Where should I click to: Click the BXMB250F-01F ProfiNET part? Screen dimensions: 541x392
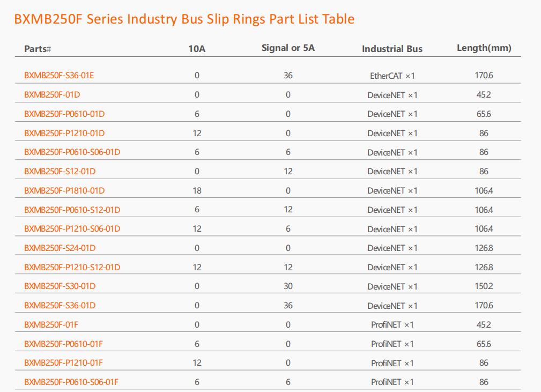[x=51, y=325]
